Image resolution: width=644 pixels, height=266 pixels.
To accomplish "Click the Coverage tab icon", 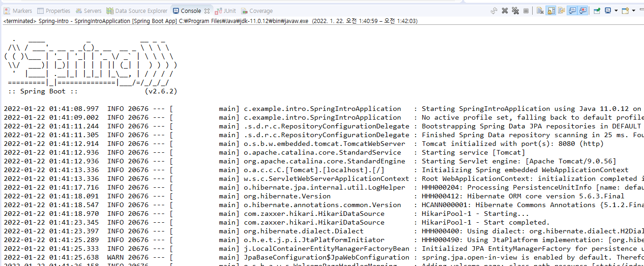I will (244, 11).
